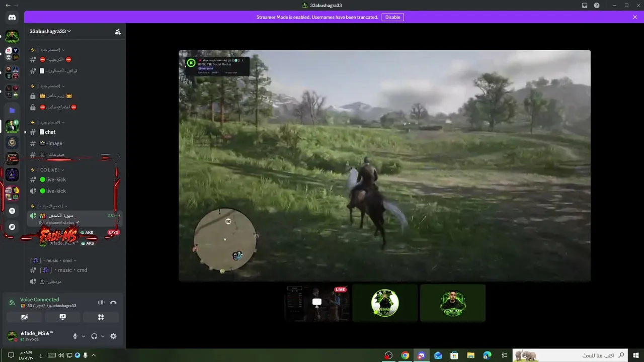Join the live-kick voice channel
This screenshot has width=644, height=362.
(74, 191)
